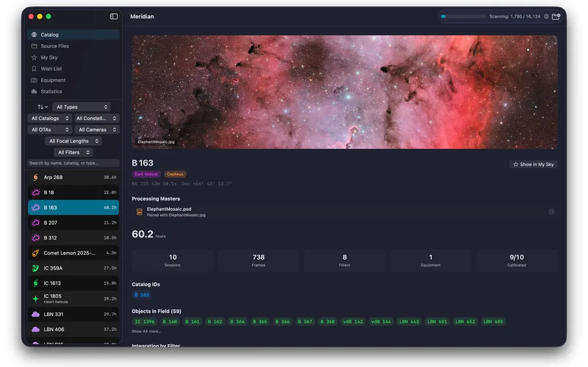588x367 pixels.
Task: Select Comet Lemon 2025 in the list
Action: coord(73,253)
